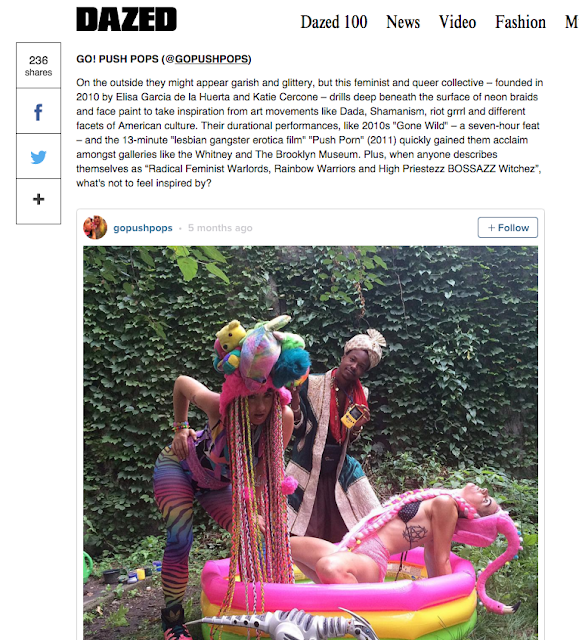Follow gopushpops on Instagram
Image resolution: width=579 pixels, height=640 pixels.
point(508,227)
